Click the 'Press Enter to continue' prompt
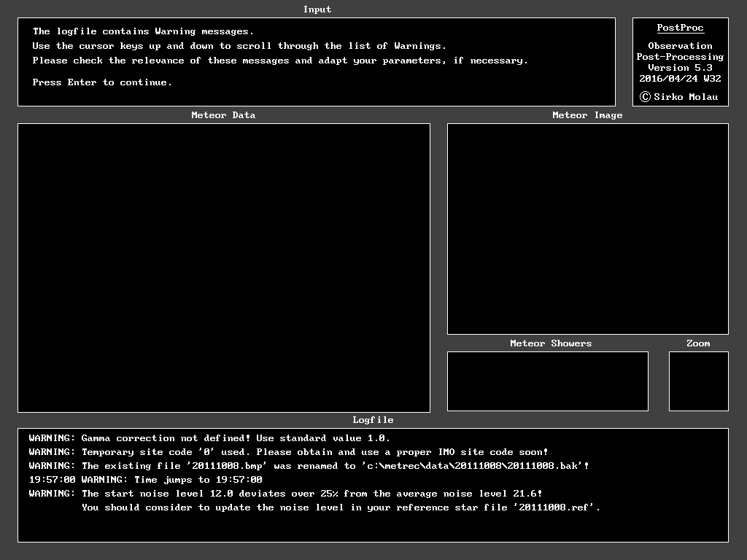 click(x=102, y=82)
